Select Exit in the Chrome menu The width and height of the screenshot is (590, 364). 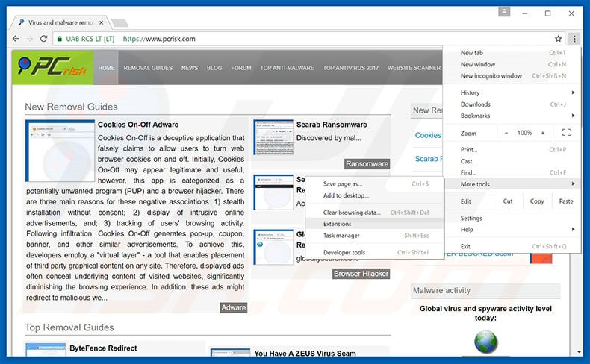(x=512, y=246)
